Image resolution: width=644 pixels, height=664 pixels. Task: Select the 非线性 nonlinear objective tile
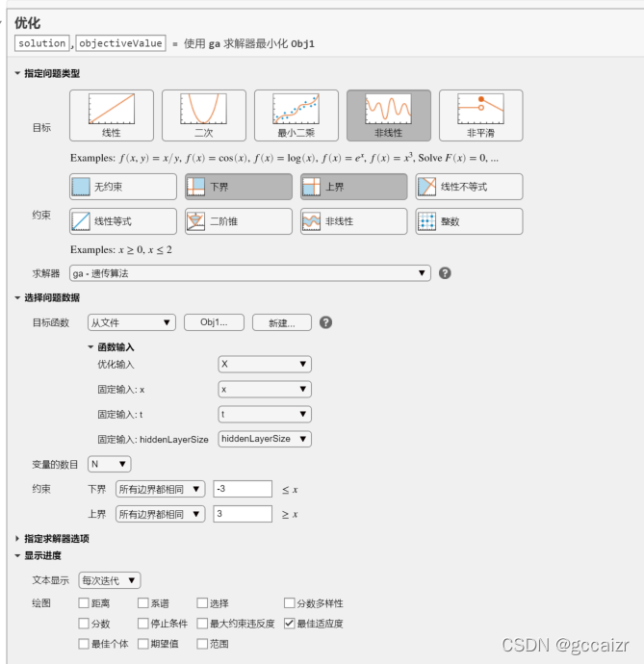click(389, 115)
